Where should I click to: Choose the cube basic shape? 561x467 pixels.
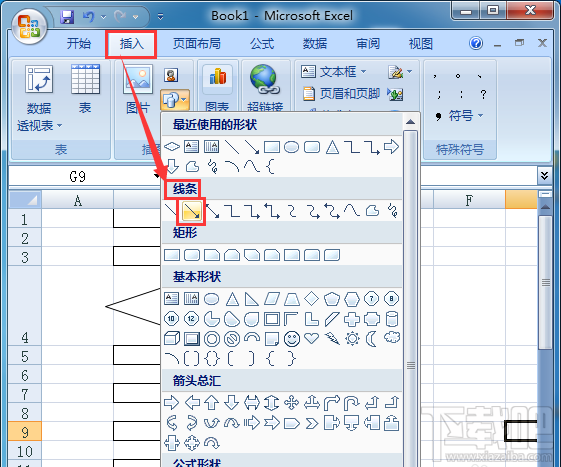point(172,338)
